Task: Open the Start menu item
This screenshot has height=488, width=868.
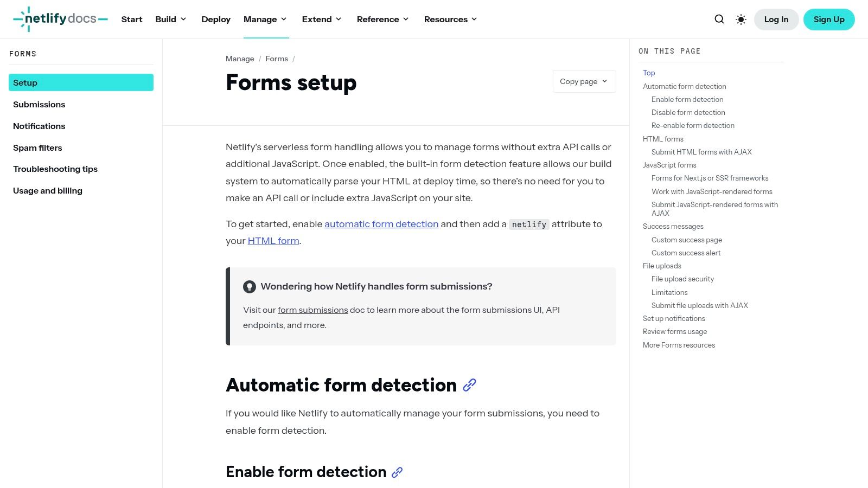Action: point(131,19)
